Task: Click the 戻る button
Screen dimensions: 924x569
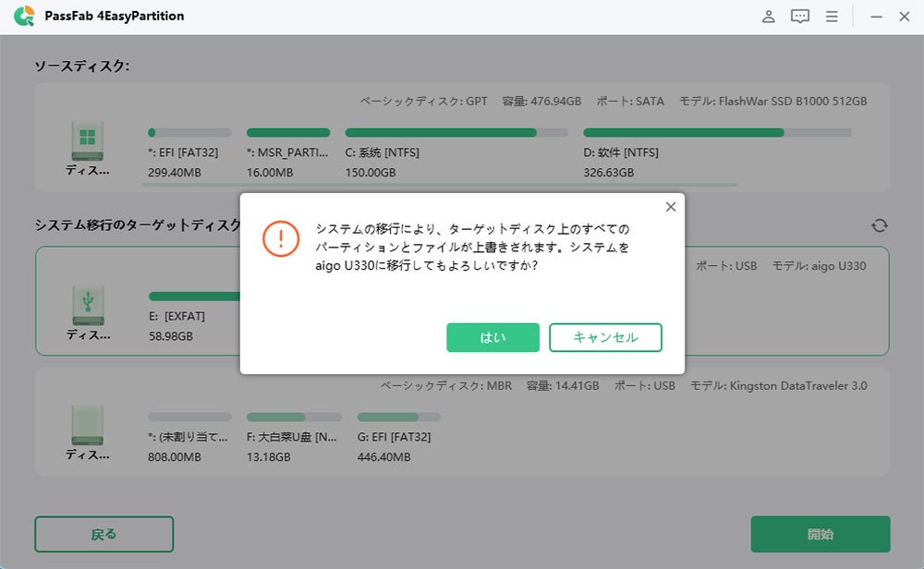Action: pos(103,534)
